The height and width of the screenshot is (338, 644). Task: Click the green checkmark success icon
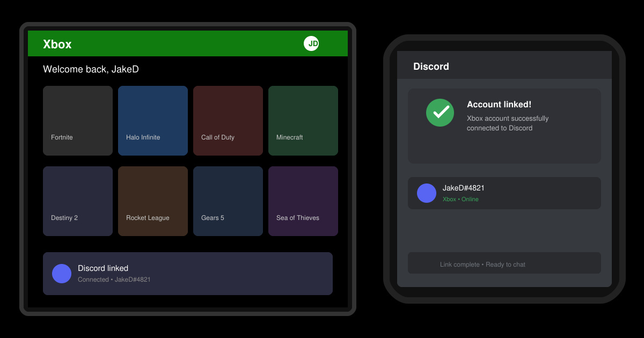(440, 113)
